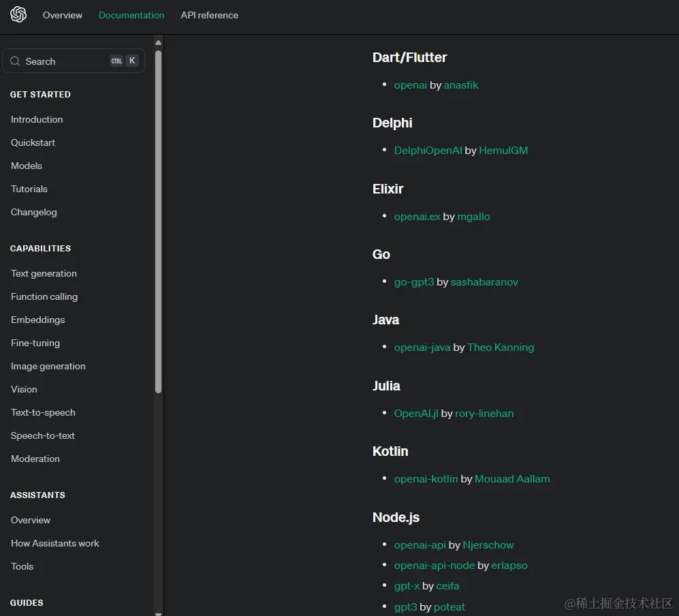Click the search magnifier icon

(15, 61)
